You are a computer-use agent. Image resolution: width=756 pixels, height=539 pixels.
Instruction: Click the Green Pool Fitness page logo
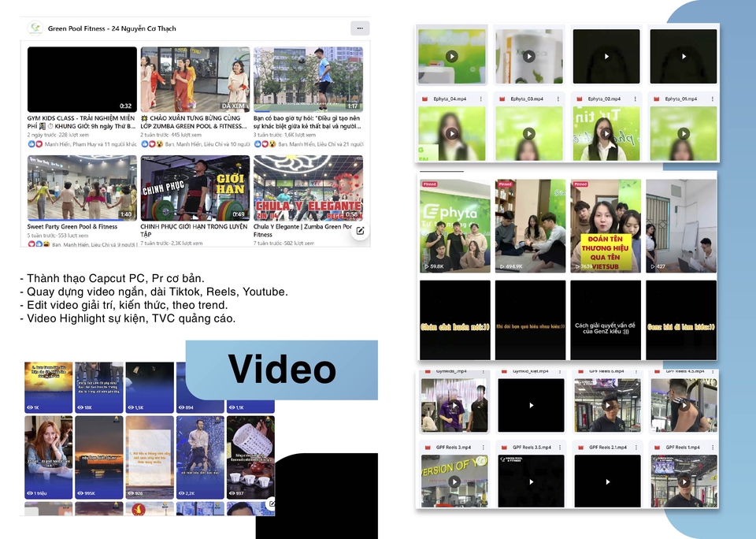pyautogui.click(x=35, y=28)
